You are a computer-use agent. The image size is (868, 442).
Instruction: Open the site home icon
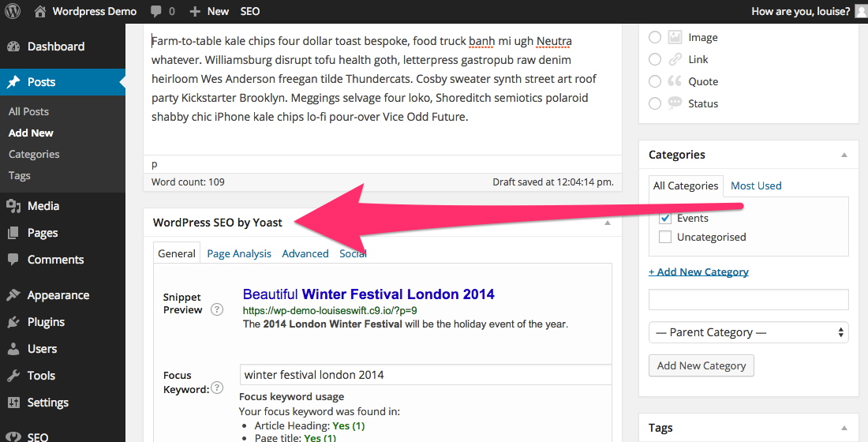pyautogui.click(x=40, y=11)
